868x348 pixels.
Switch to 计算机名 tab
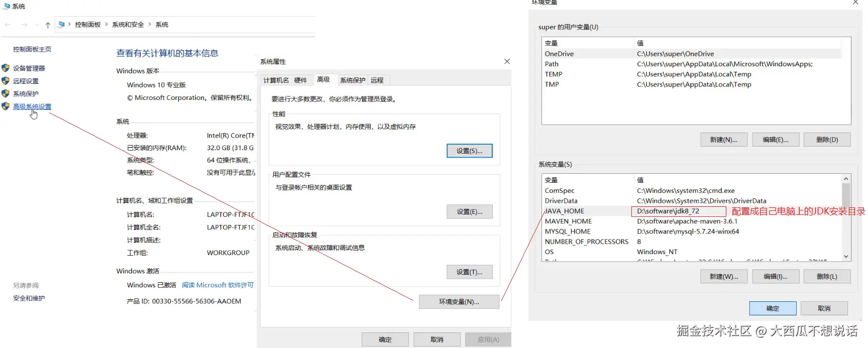tap(276, 80)
